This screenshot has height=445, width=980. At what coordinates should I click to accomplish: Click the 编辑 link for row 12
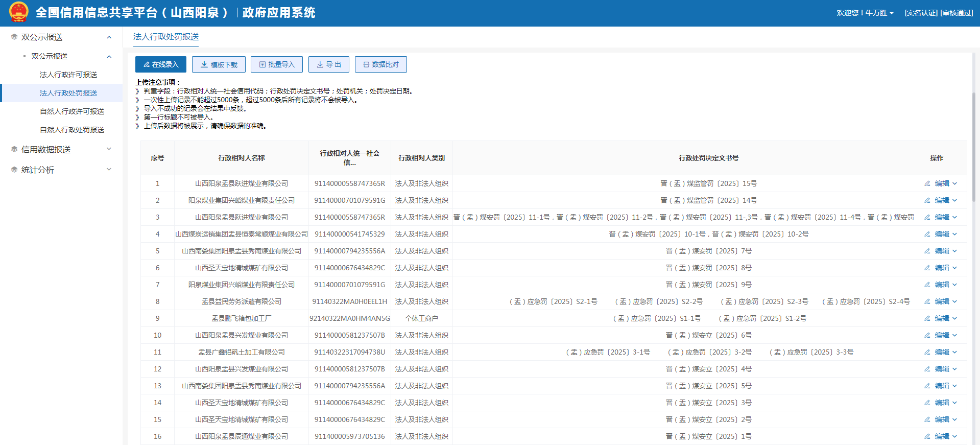pyautogui.click(x=942, y=369)
